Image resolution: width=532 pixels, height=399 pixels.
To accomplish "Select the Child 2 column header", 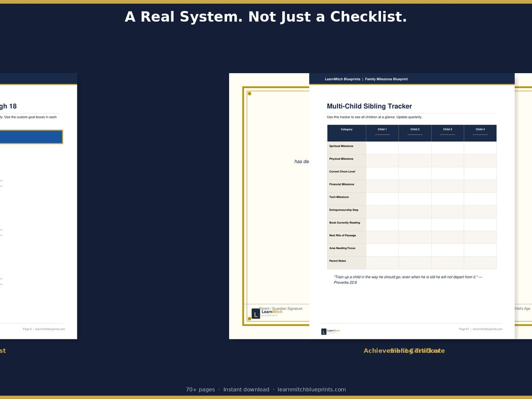I will point(415,132).
